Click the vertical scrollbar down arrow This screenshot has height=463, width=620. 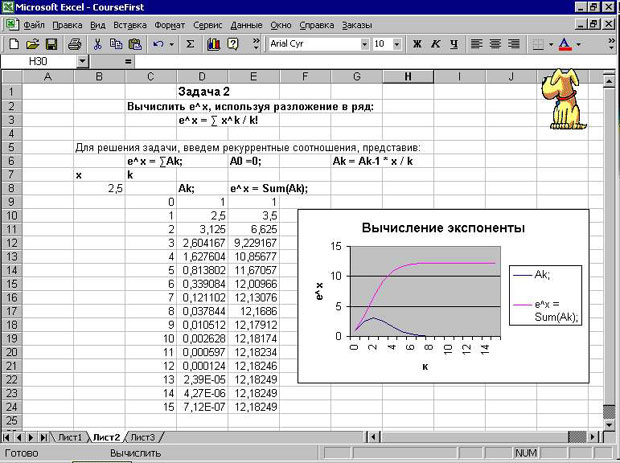(x=609, y=424)
